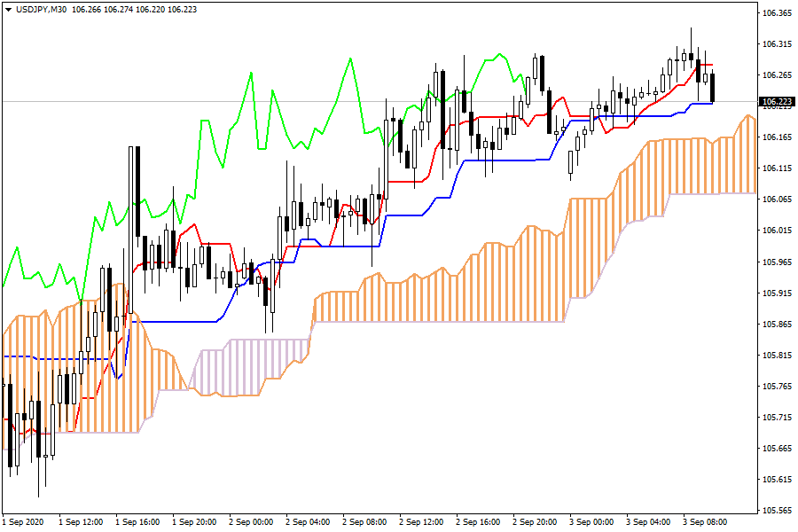The height and width of the screenshot is (532, 798).
Task: Click the current price tag 106.223
Action: 777,103
